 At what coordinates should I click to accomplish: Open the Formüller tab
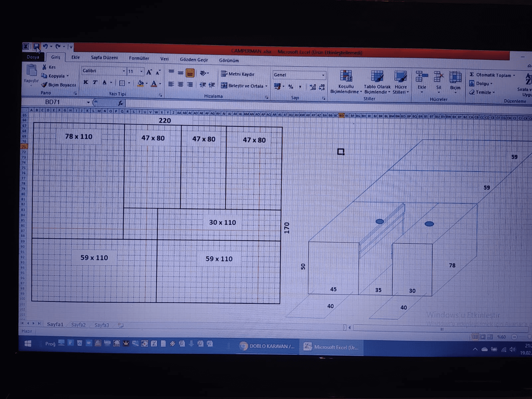click(139, 58)
